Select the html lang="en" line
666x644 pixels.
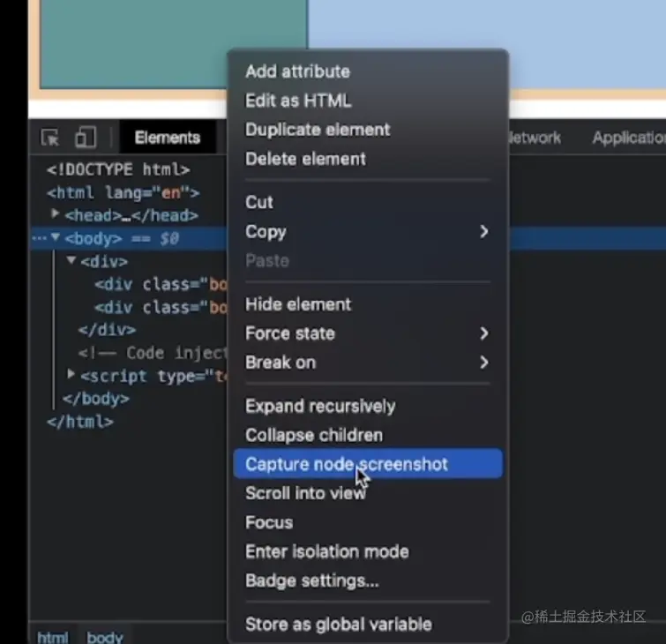pos(123,192)
